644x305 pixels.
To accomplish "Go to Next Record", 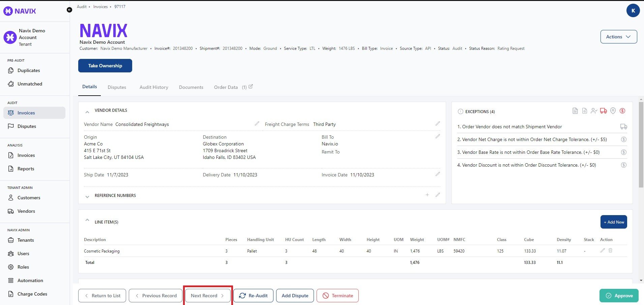I will point(208,296).
